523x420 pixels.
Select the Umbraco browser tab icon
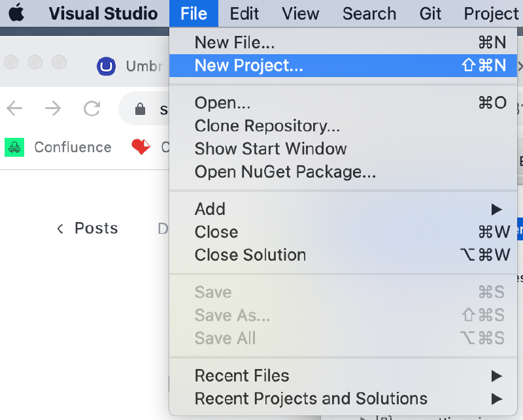point(106,66)
